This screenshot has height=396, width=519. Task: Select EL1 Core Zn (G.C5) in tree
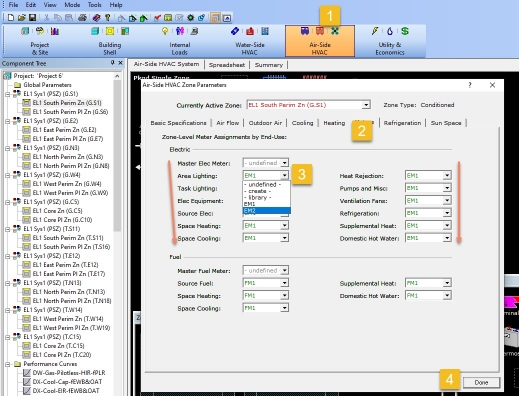[x=57, y=211]
